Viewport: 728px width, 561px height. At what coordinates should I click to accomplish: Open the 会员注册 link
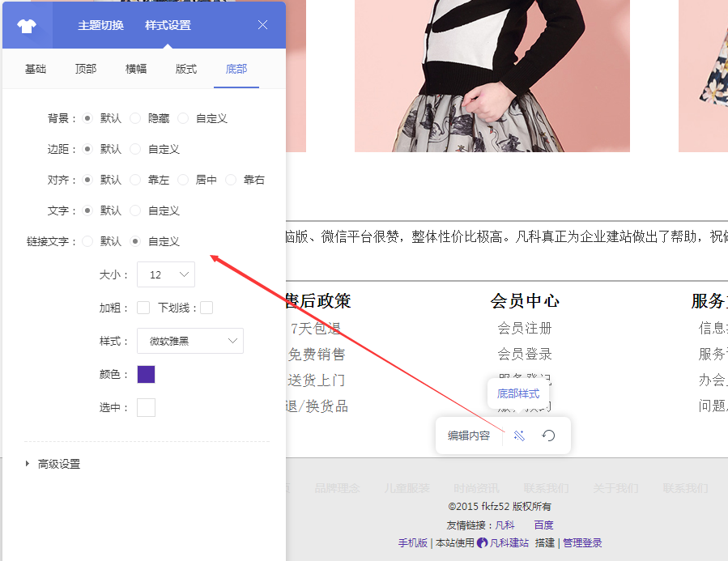tap(525, 328)
